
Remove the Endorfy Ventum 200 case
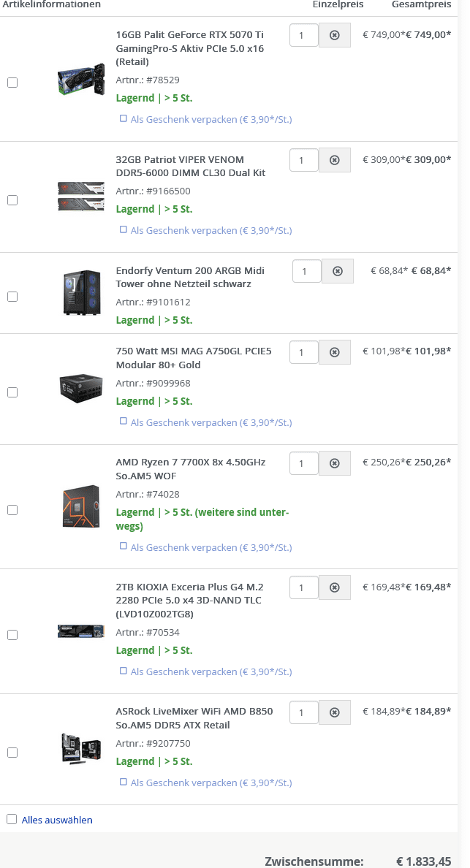[x=338, y=271]
